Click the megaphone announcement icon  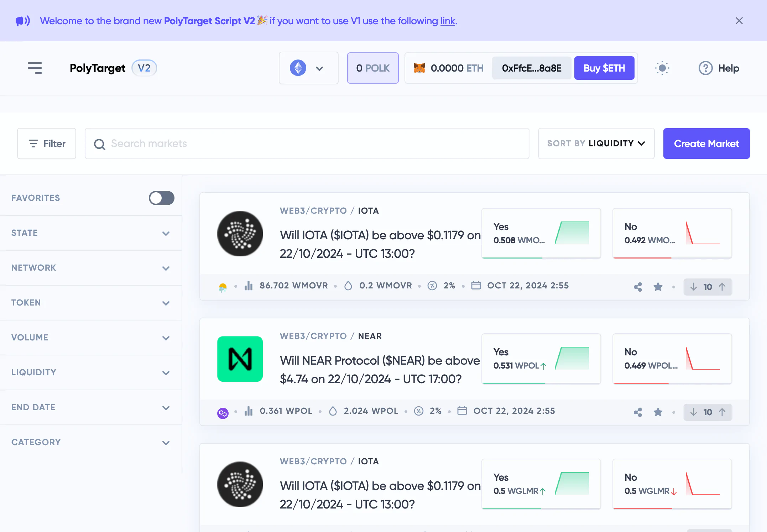[23, 21]
